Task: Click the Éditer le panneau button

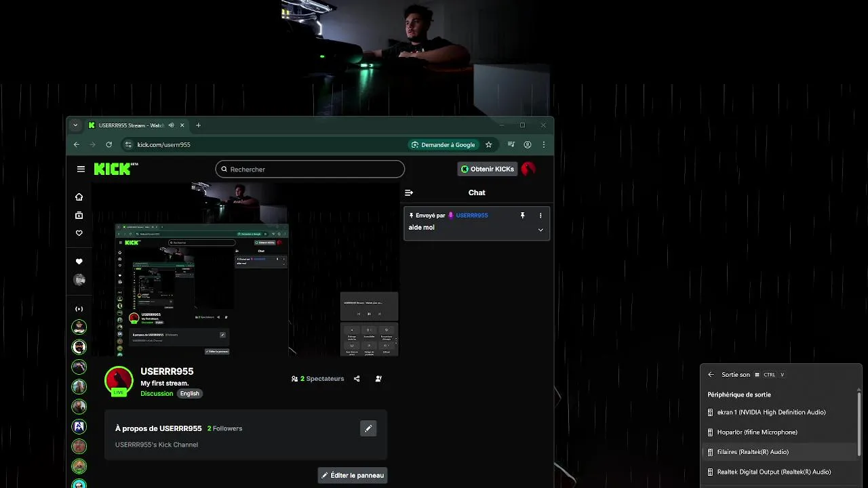Action: 353,475
